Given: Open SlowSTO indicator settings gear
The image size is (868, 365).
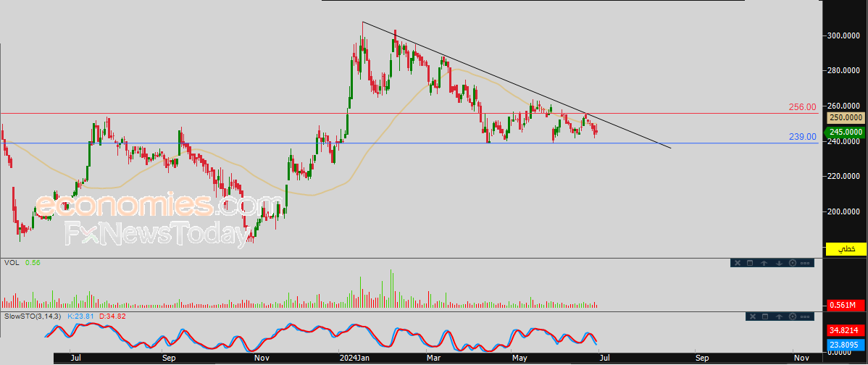Looking at the screenshot, I should (x=793, y=316).
